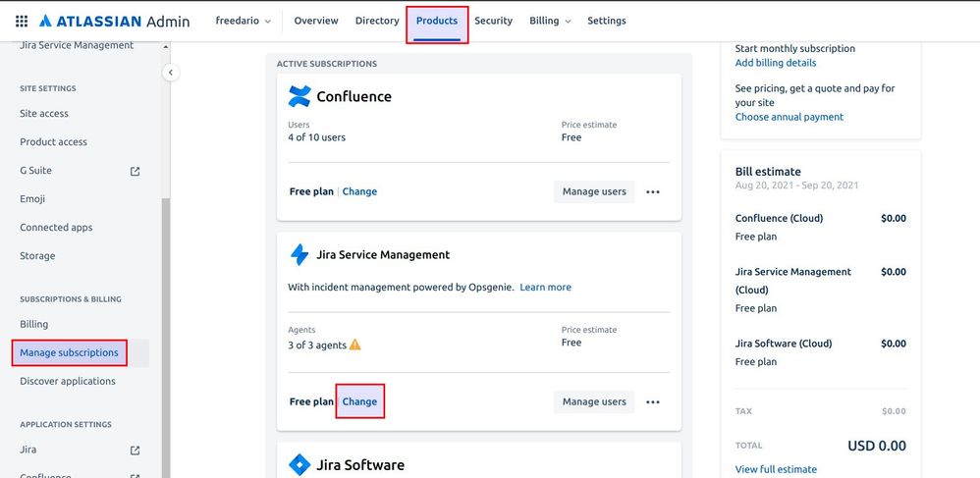This screenshot has width=980, height=478.
Task: Open the Directory tab
Action: tap(377, 21)
